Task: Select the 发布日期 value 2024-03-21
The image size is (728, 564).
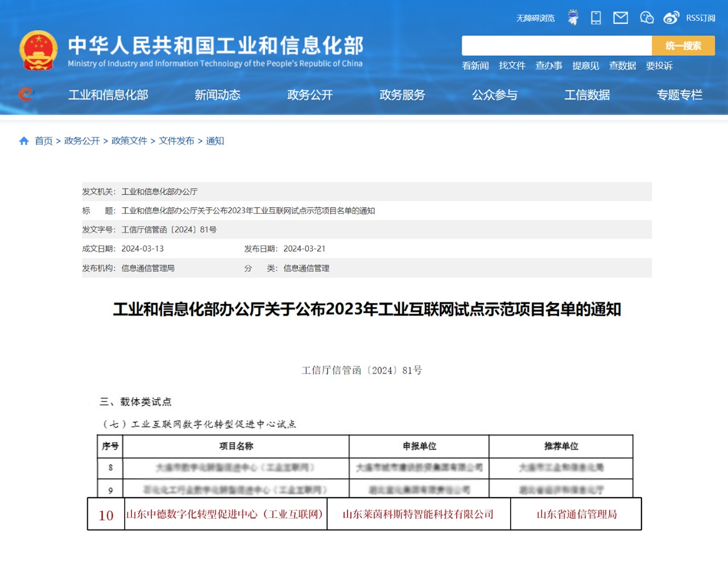Action: [305, 248]
